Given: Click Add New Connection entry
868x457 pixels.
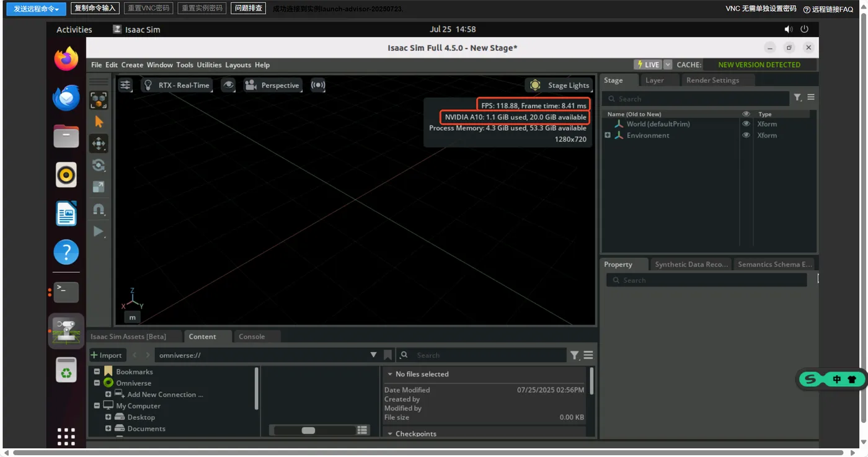Looking at the screenshot, I should tap(165, 394).
